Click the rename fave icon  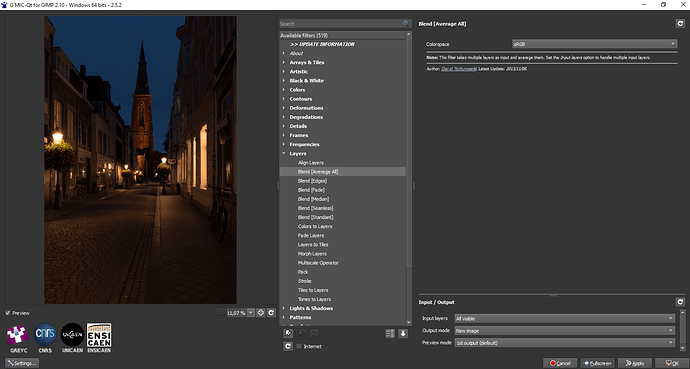click(301, 333)
